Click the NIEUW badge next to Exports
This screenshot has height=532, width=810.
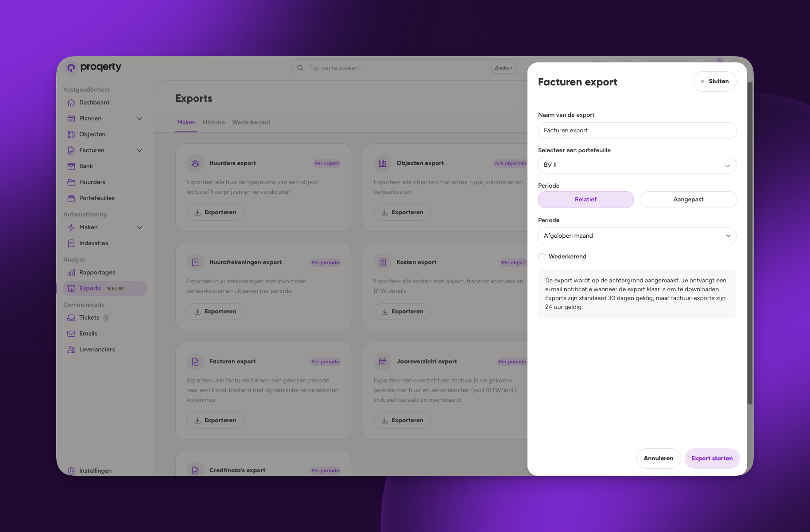(115, 289)
